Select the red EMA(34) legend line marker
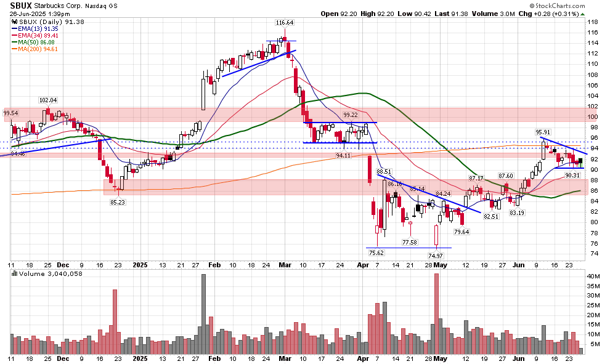The height and width of the screenshot is (364, 610). pyautogui.click(x=14, y=35)
